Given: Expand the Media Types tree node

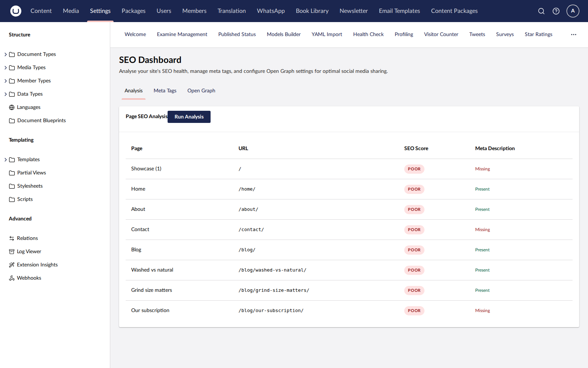Looking at the screenshot, I should tap(6, 68).
